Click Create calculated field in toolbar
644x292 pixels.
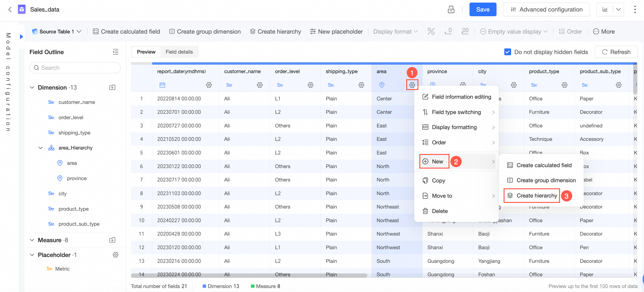pos(126,32)
